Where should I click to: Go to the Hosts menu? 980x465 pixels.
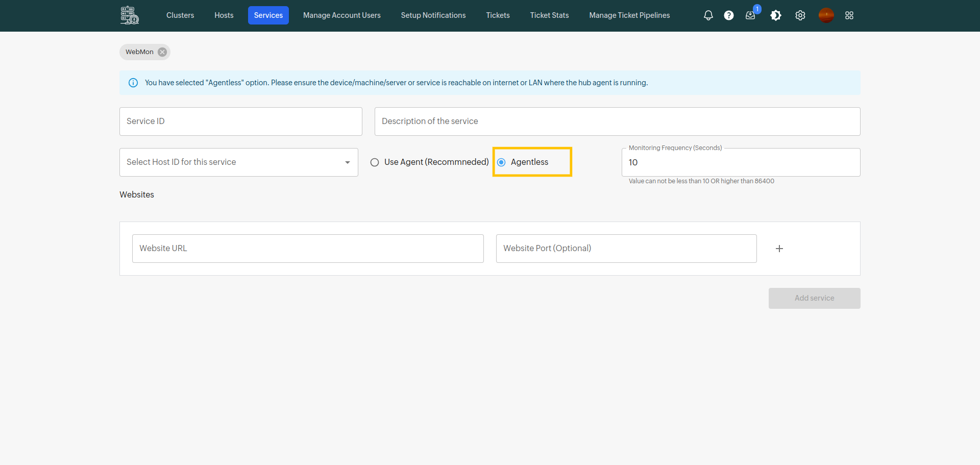[224, 15]
